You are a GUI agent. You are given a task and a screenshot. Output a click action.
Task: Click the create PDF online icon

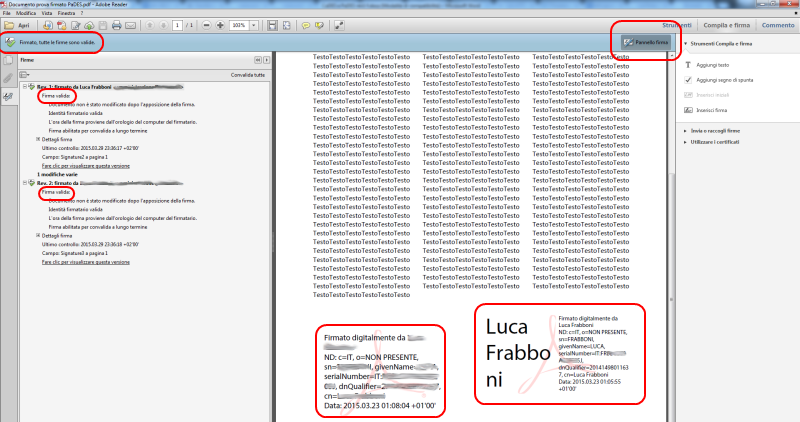point(47,25)
